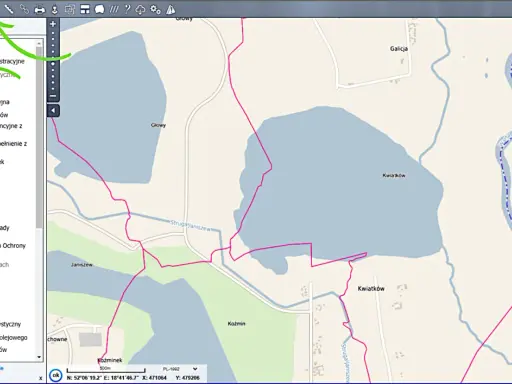Open help with the question mark icon
Image resolution: width=512 pixels, height=384 pixels.
[x=127, y=9]
